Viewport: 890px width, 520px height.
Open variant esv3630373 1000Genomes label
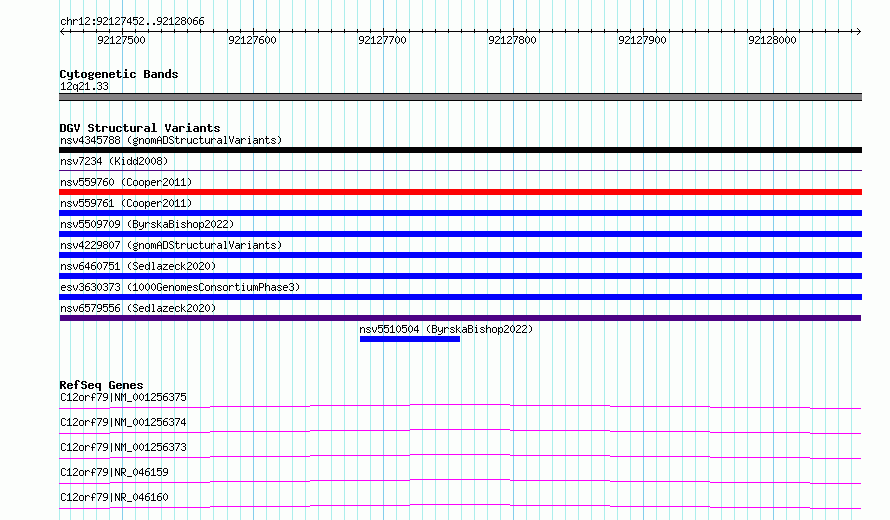coord(180,287)
